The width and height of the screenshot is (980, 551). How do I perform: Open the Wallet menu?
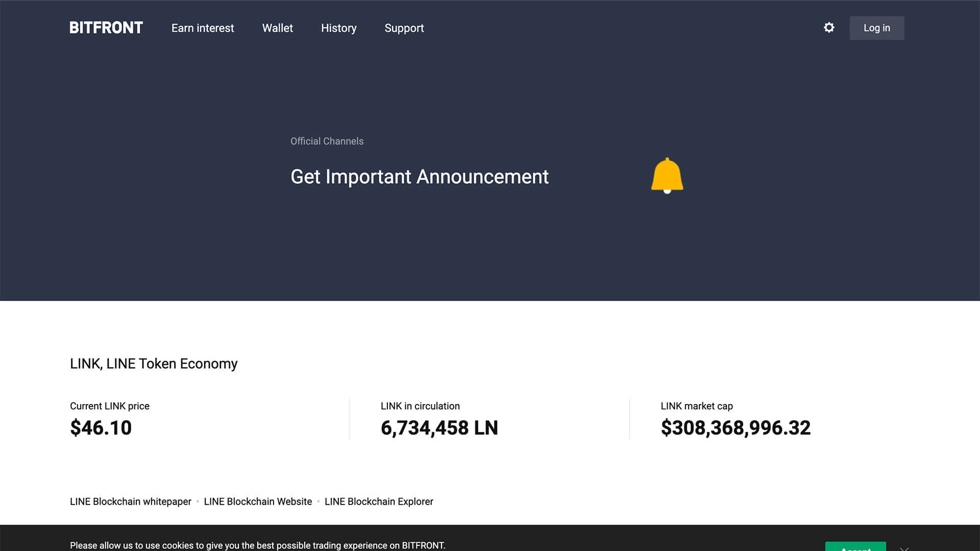point(277,28)
